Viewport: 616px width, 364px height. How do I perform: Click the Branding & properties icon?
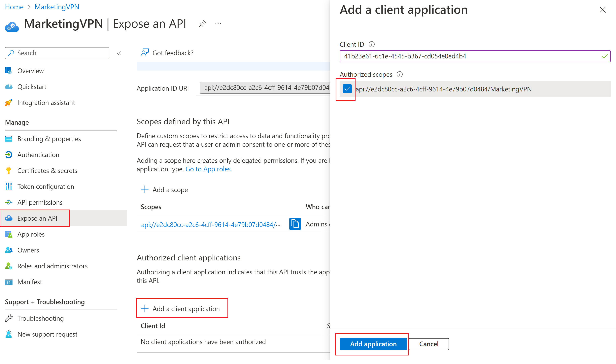point(9,139)
